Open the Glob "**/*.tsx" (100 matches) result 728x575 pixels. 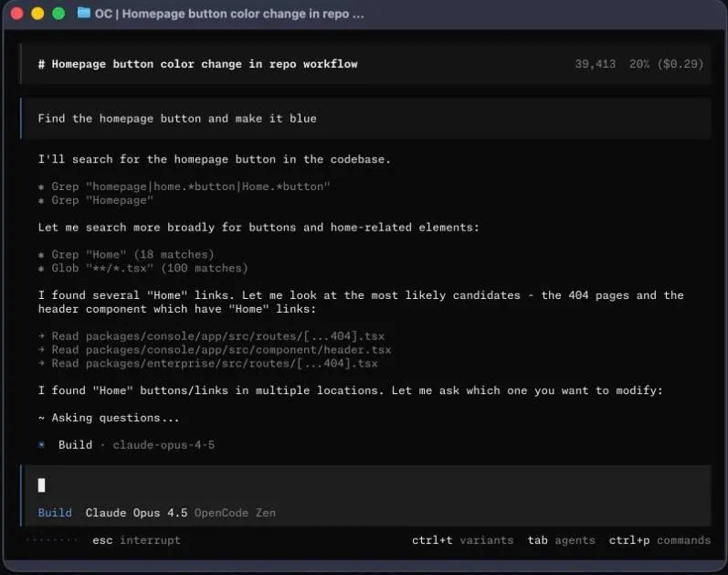coord(143,268)
